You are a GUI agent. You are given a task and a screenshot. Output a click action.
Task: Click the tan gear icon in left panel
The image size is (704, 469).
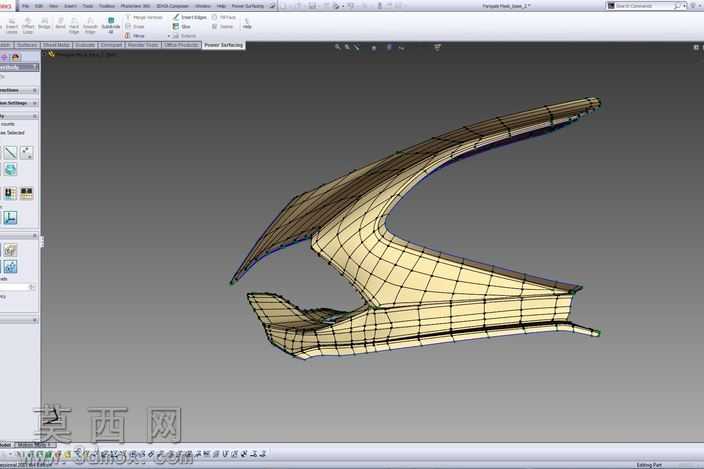click(x=10, y=250)
